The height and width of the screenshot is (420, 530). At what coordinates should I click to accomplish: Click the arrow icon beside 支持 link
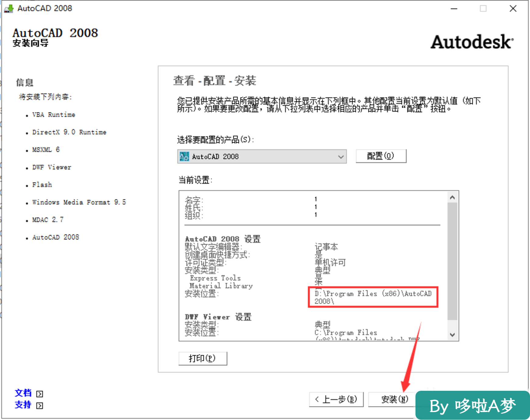click(40, 406)
